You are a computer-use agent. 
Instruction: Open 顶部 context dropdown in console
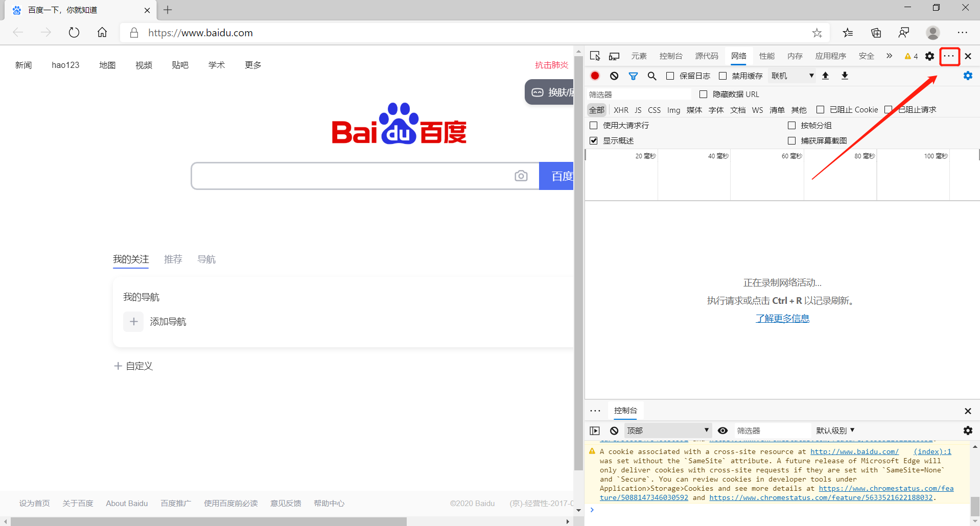(668, 431)
